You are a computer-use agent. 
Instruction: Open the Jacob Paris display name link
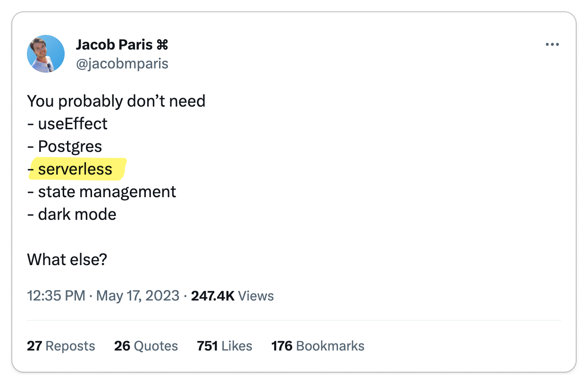coord(114,45)
